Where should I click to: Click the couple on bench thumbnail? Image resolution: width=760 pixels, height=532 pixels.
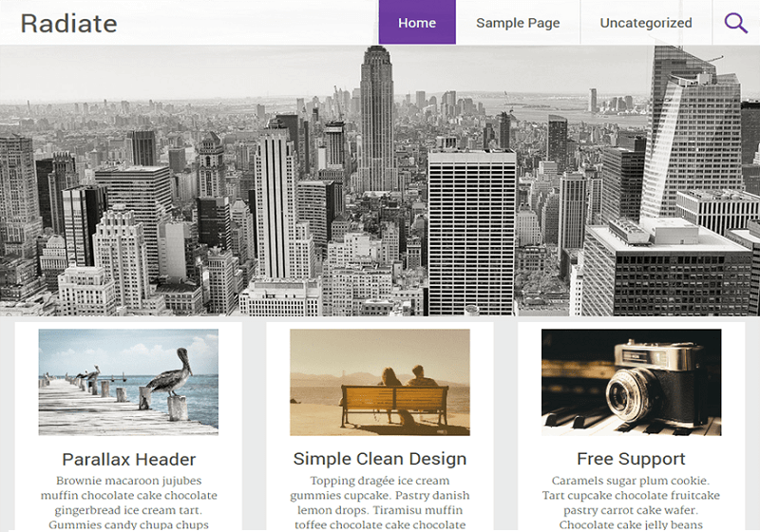coord(380,382)
